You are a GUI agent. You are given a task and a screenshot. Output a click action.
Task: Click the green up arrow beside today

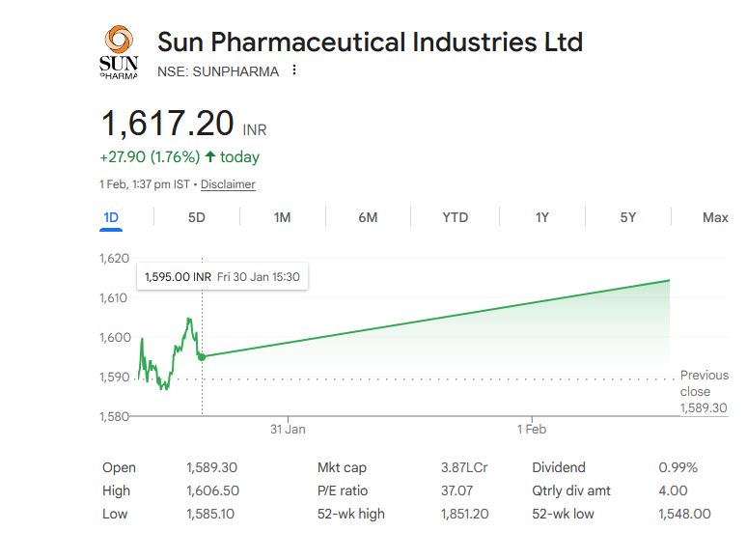point(209,156)
